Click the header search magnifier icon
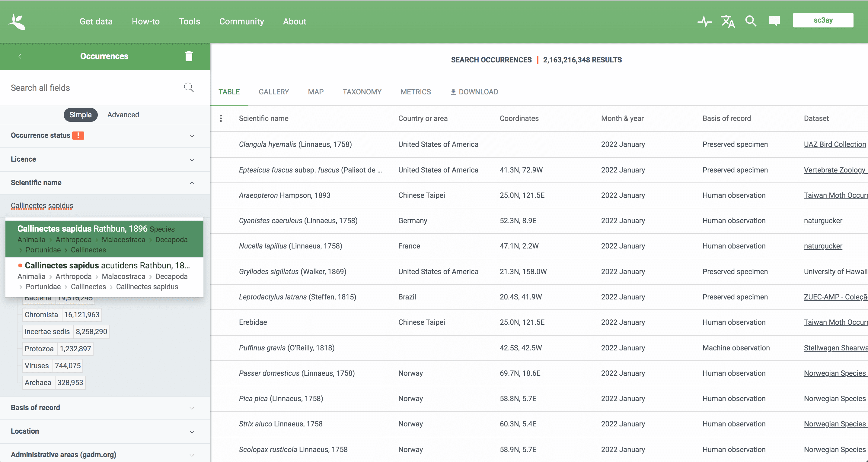This screenshot has width=868, height=462. [x=751, y=21]
